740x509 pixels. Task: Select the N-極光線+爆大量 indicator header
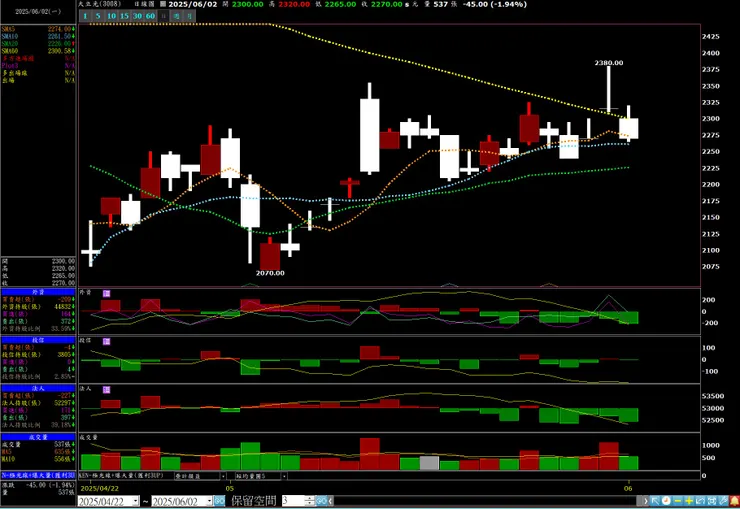[x=38, y=475]
